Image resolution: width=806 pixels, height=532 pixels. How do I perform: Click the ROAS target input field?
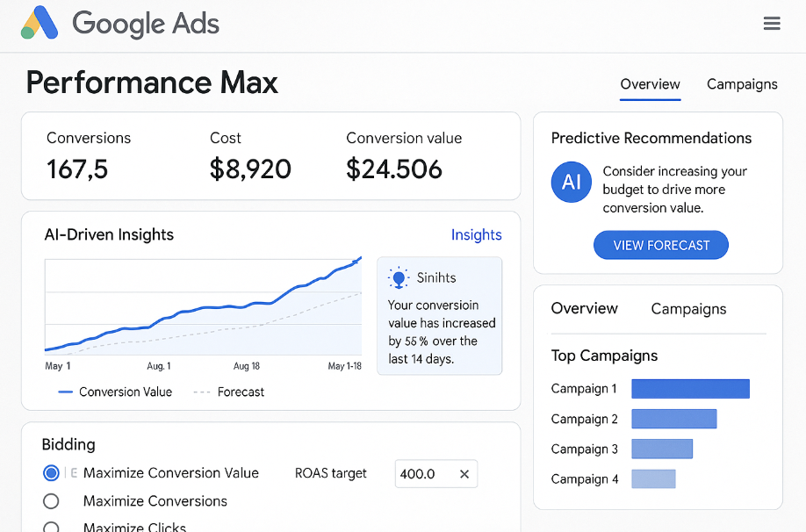(x=435, y=474)
